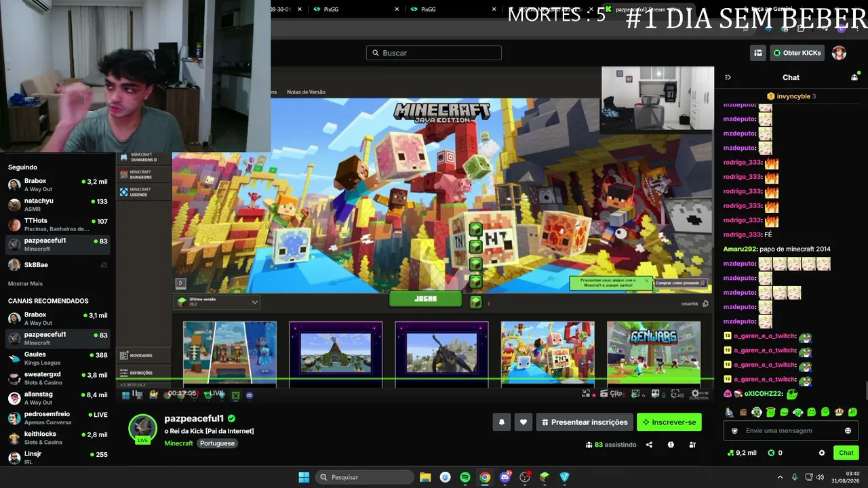Click the Buscar search field
The height and width of the screenshot is (488, 868).
(434, 53)
